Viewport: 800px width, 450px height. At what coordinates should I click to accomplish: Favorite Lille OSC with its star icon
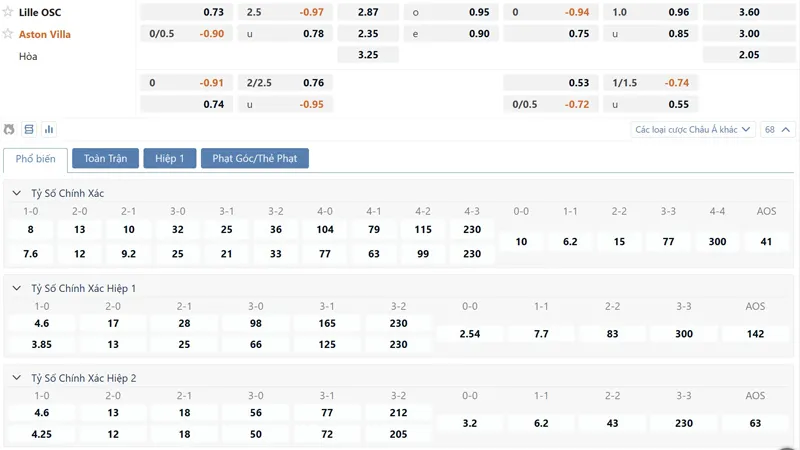click(9, 12)
